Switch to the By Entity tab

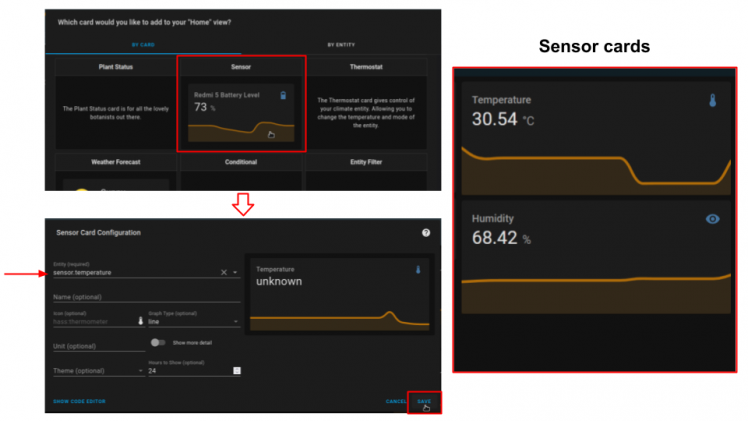[341, 45]
